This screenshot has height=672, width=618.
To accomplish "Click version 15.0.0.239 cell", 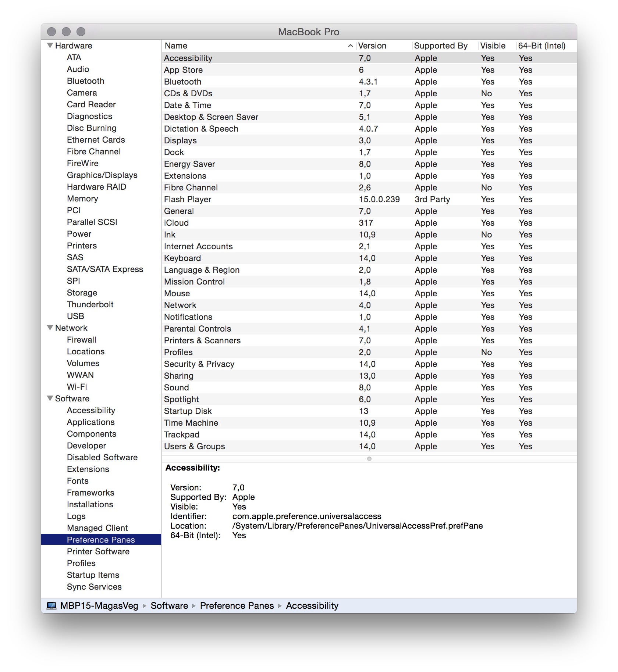I will tap(379, 199).
